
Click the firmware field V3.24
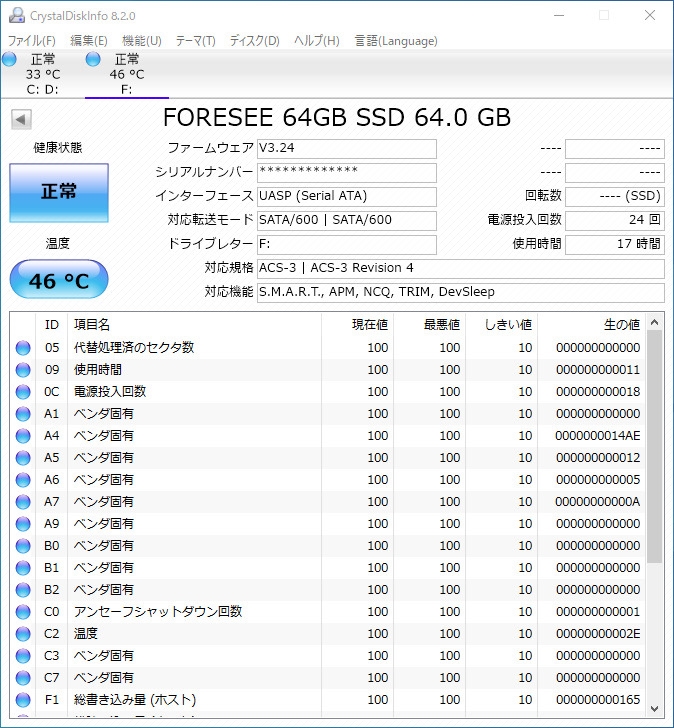(347, 149)
